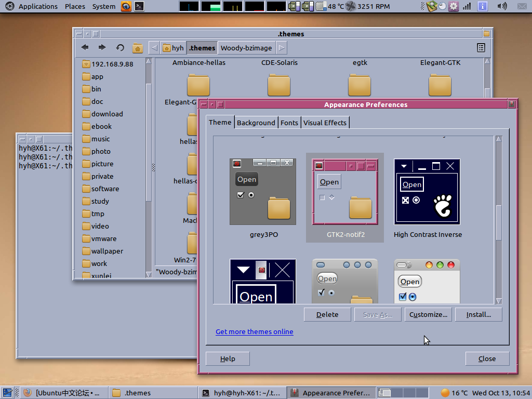Select the GTK2-notif2 theme
The height and width of the screenshot is (399, 532).
click(x=345, y=198)
